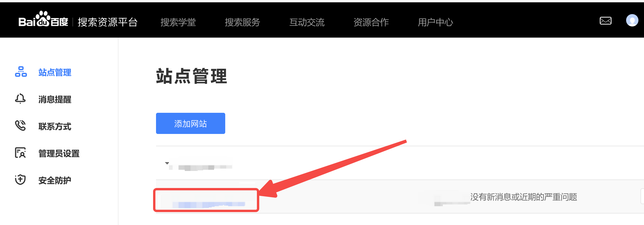This screenshot has width=644, height=225.
Task: Click 搜索资源平台 title text
Action: pos(108,22)
